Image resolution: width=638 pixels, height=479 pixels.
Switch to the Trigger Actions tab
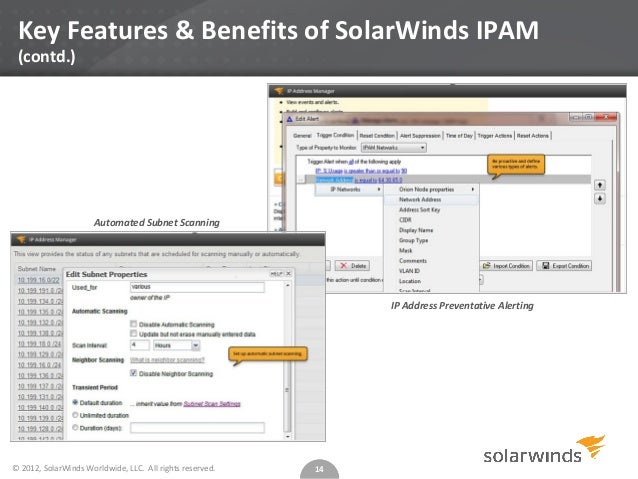495,136
